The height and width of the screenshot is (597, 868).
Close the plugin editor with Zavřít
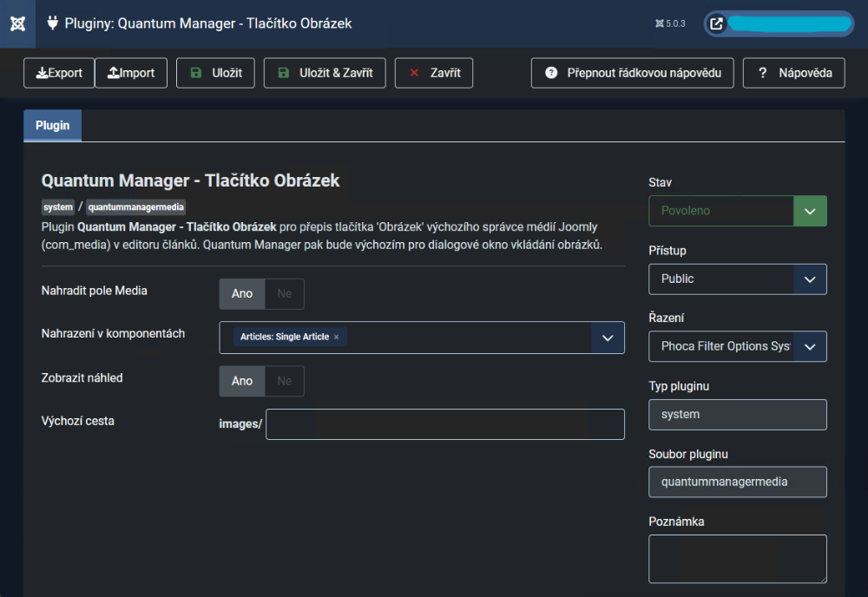(433, 73)
